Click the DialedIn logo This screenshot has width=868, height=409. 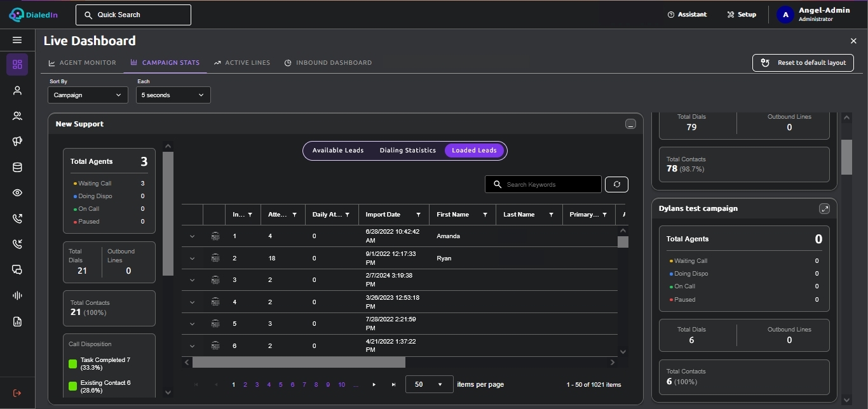34,14
